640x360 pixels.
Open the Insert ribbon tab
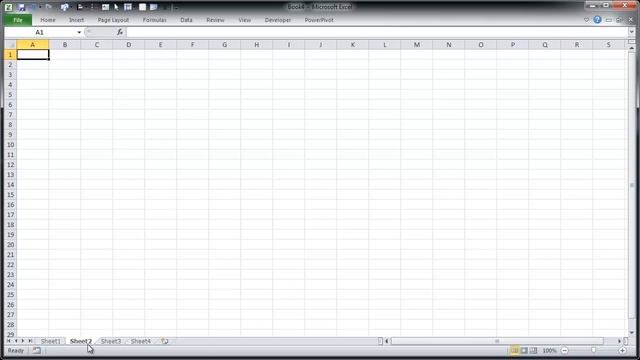click(x=76, y=20)
